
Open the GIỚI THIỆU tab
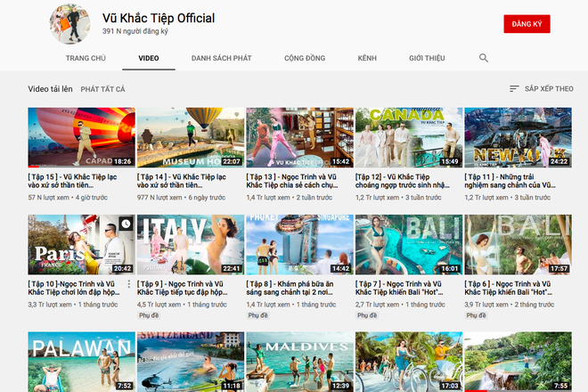(x=427, y=58)
